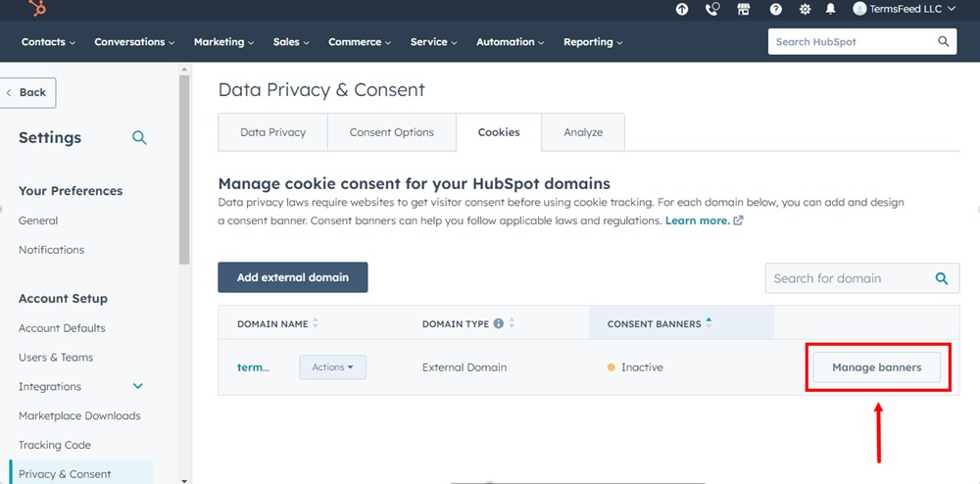Click the Domain Type info icon
Image resolution: width=980 pixels, height=484 pixels.
click(498, 323)
